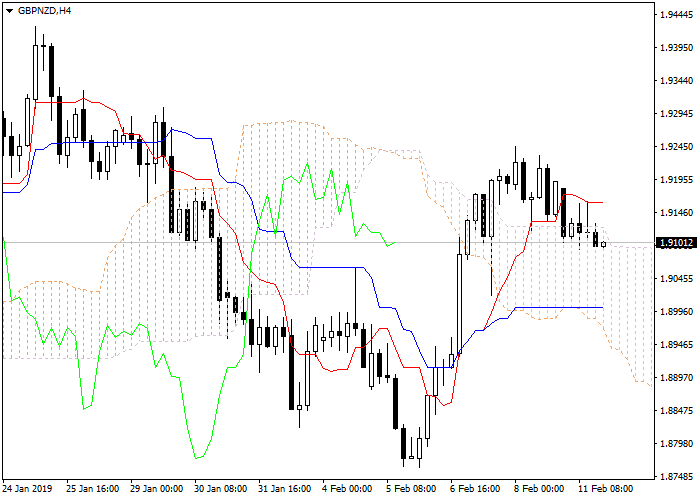700x500 pixels.
Task: Click the 8 Feb 00:00 time label
Action: pos(539,489)
